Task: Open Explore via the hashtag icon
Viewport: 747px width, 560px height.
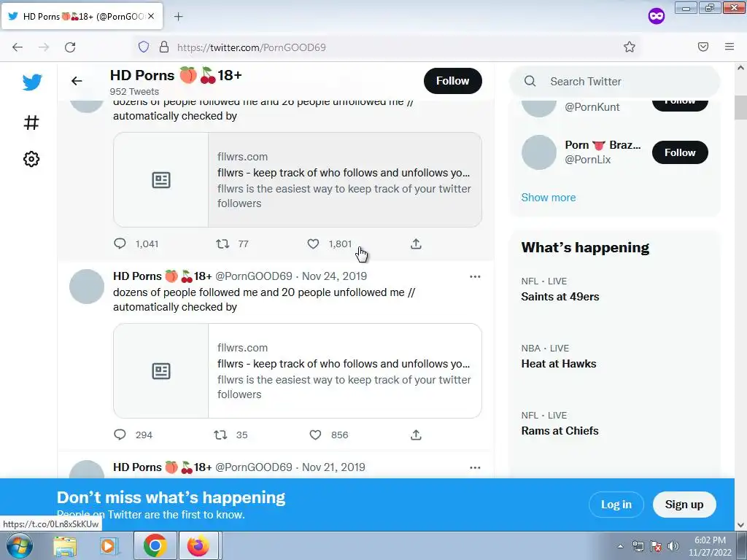Action: click(31, 122)
